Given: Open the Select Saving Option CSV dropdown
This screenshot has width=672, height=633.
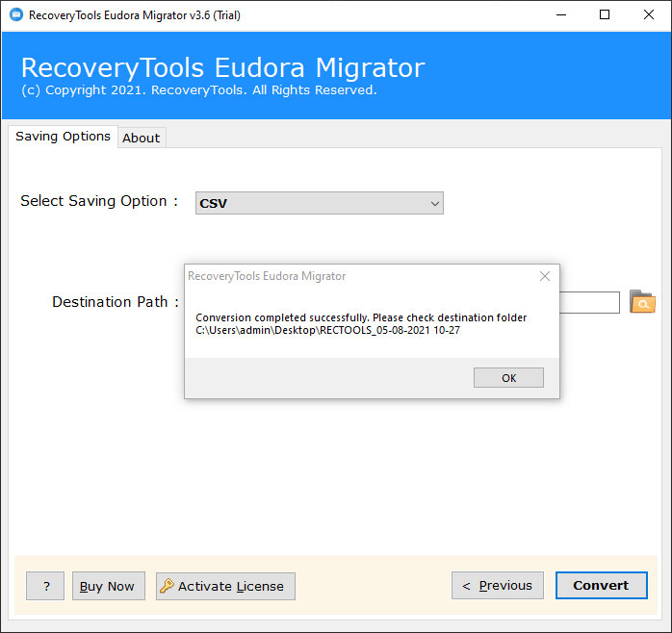Looking at the screenshot, I should (320, 203).
